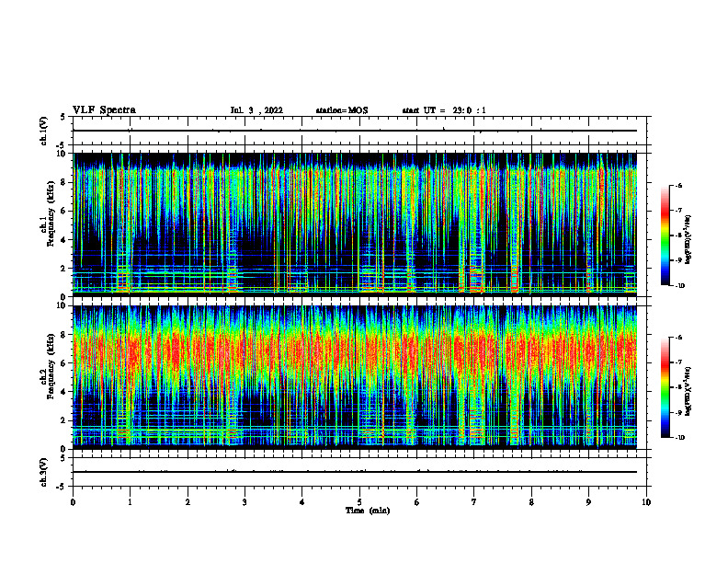Click the -5 tick label of ch.3(V) axis
The width and height of the screenshot is (728, 563).
pos(62,487)
